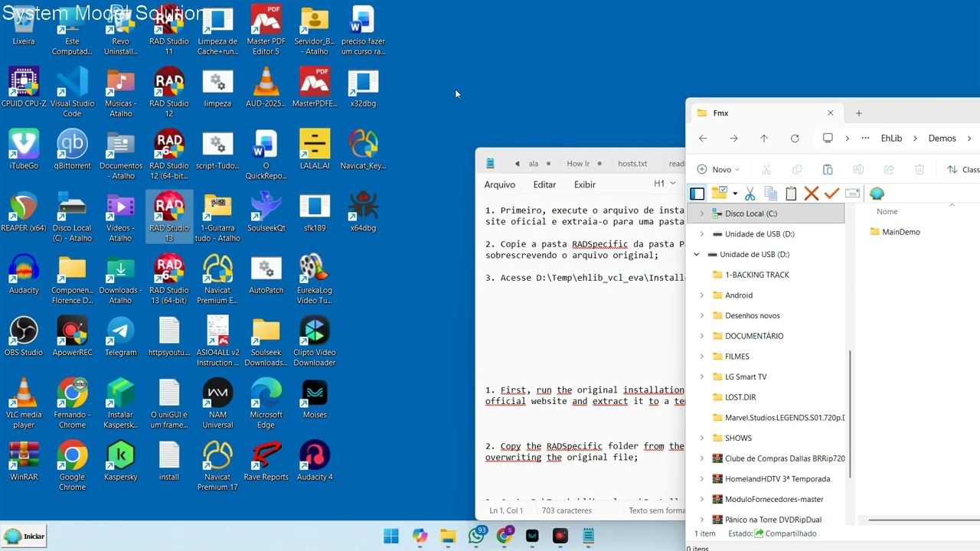Image resolution: width=980 pixels, height=551 pixels.
Task: Select the SoulseekQt bird desktop icon
Action: [x=266, y=212]
